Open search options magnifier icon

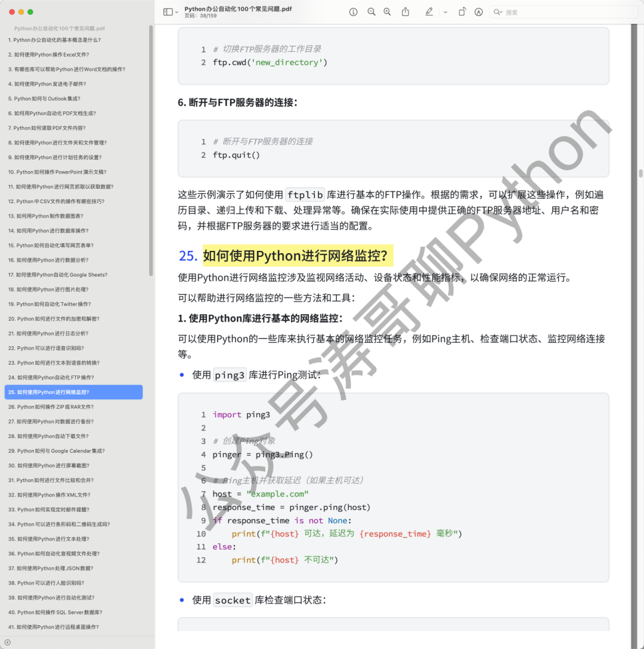497,12
